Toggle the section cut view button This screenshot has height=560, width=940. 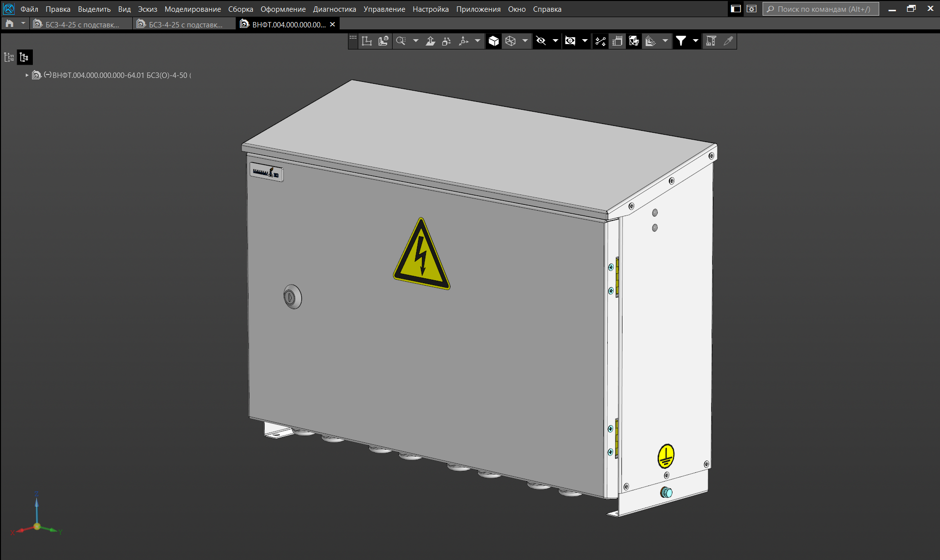634,41
